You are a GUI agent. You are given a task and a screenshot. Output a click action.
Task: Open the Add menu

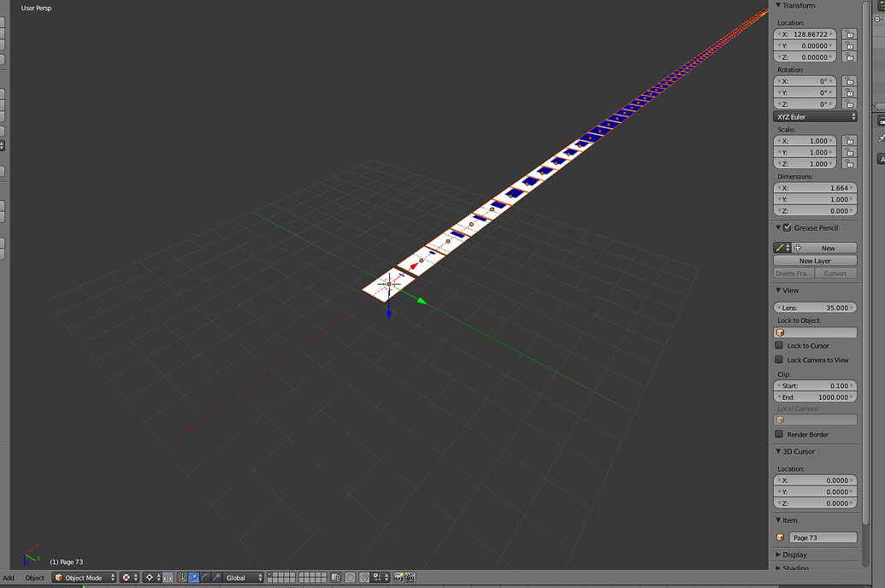pos(9,578)
